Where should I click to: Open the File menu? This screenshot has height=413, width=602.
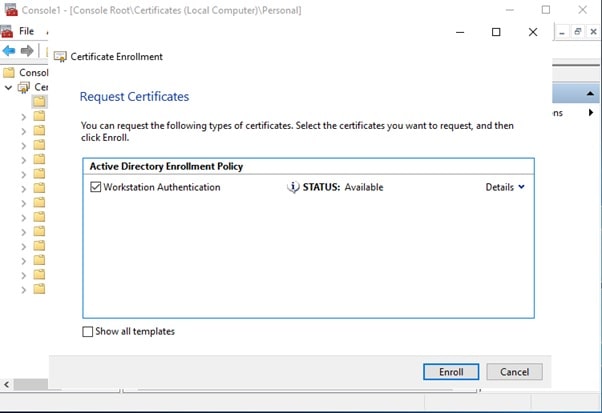pyautogui.click(x=26, y=31)
